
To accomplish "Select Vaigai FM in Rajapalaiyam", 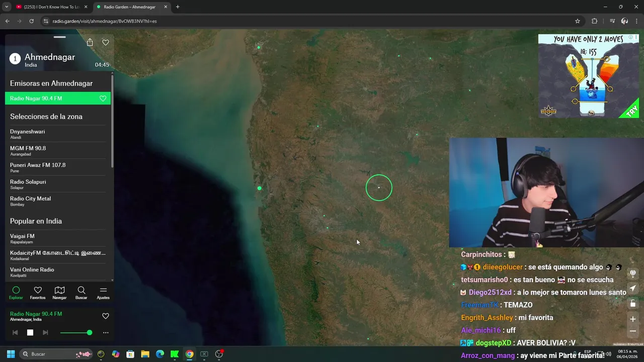I will pos(58,239).
